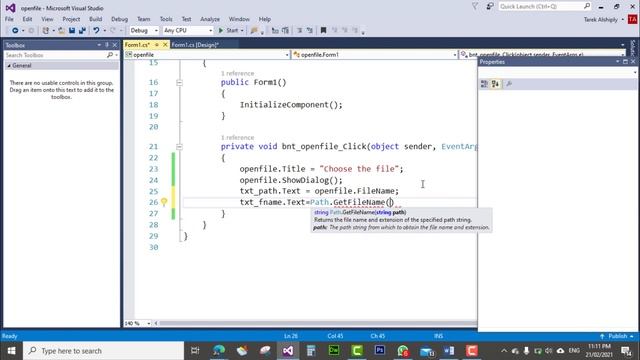The height and width of the screenshot is (360, 640).
Task: Open WhatsApp from the taskbar
Action: point(403,351)
